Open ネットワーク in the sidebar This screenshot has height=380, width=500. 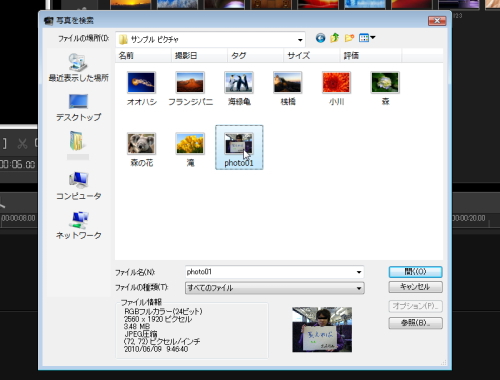pyautogui.click(x=78, y=225)
